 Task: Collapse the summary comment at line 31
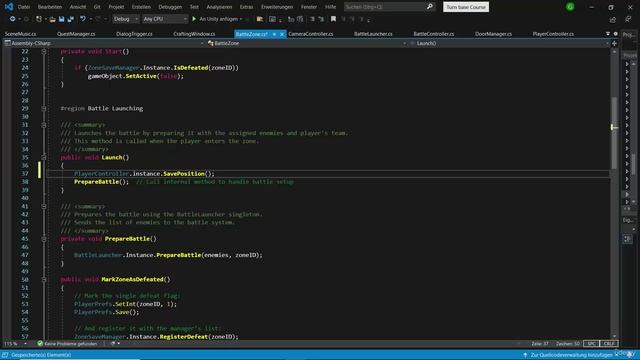[44, 125]
